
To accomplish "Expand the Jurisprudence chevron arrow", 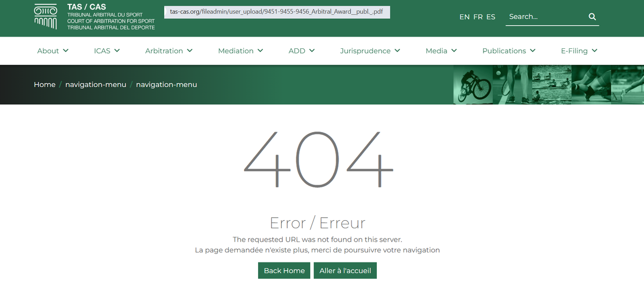I will (398, 51).
